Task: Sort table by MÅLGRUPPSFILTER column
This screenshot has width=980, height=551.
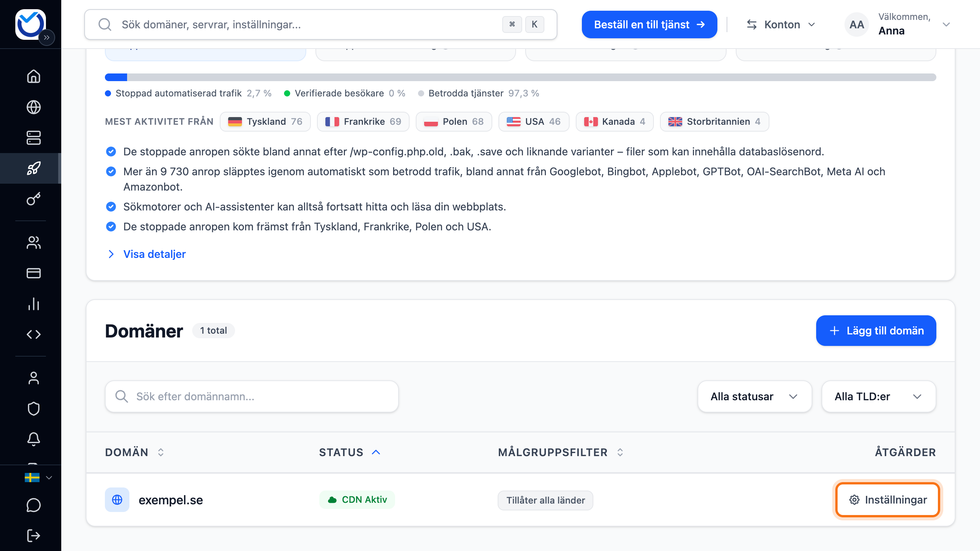Action: click(x=561, y=452)
